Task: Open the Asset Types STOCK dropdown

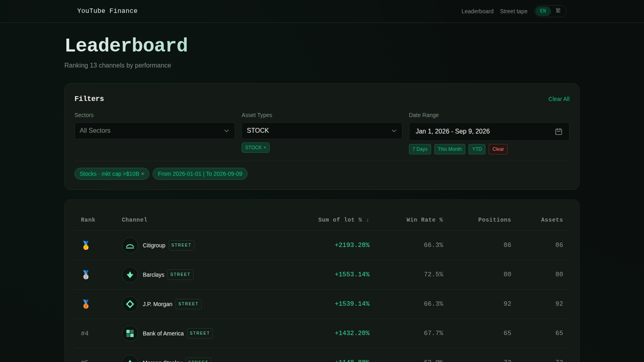Action: 321,131
